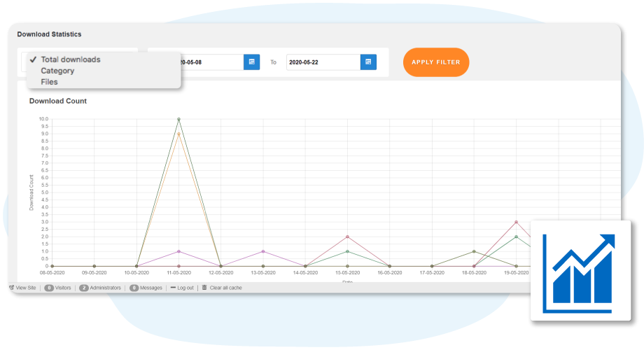Open the Messages link in status bar
This screenshot has height=350, width=644.
click(150, 288)
